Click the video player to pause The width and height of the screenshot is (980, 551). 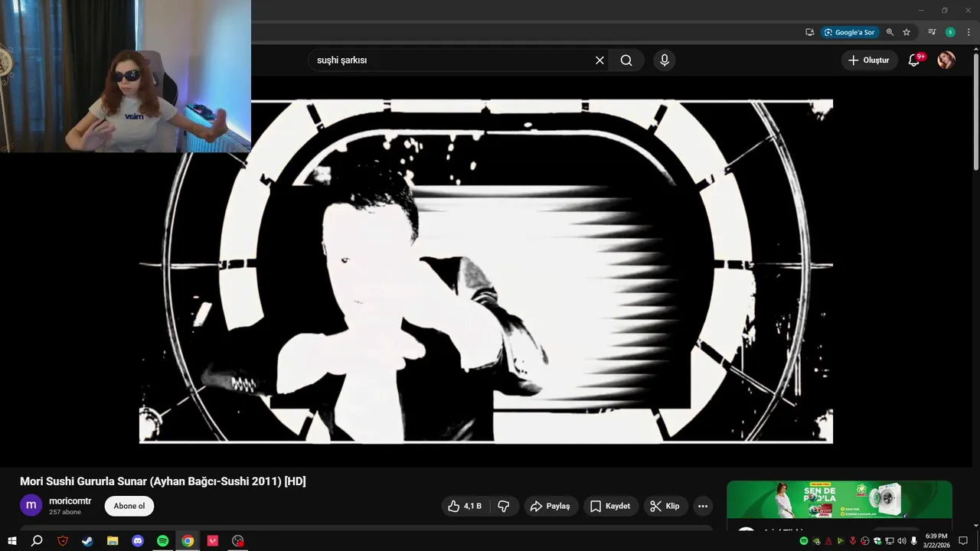coord(486,271)
